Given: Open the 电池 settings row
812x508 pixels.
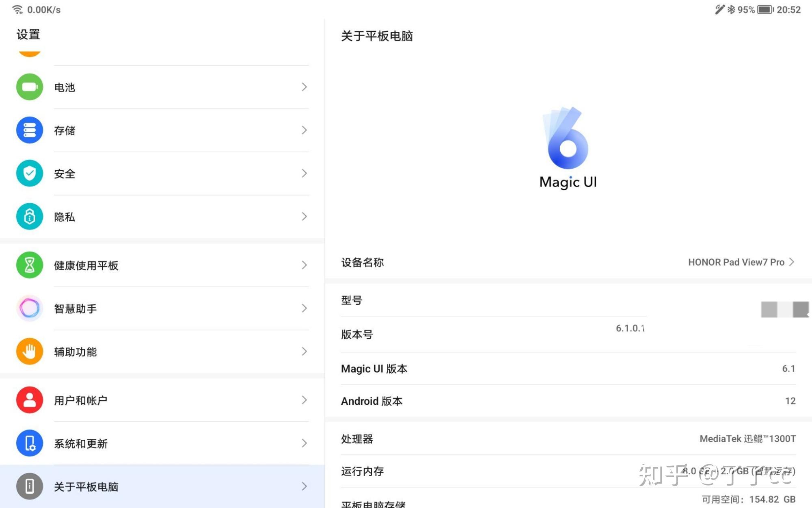Looking at the screenshot, I should point(162,87).
